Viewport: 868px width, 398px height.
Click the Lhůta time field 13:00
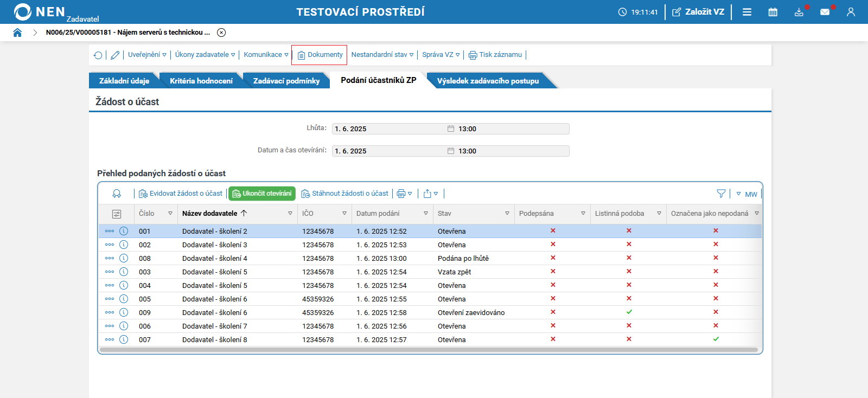tap(513, 129)
